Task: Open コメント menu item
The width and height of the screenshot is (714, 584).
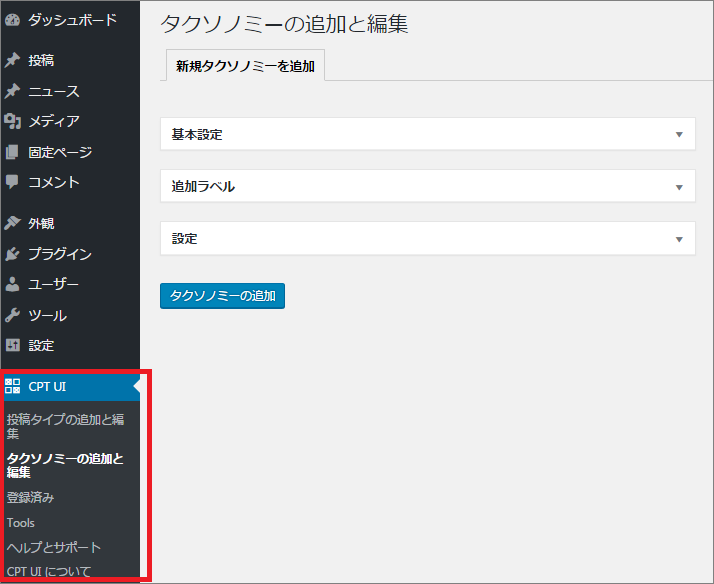Action: click(x=54, y=182)
